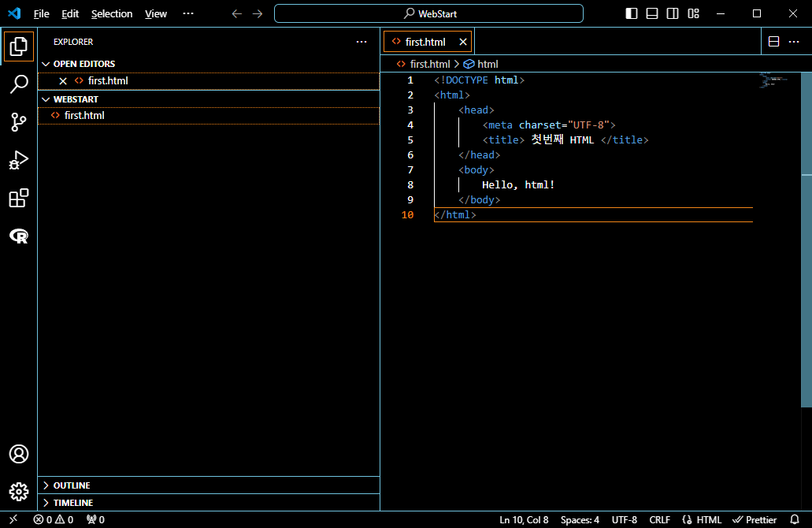Open Customize Layout options
This screenshot has height=528, width=812.
pos(693,13)
